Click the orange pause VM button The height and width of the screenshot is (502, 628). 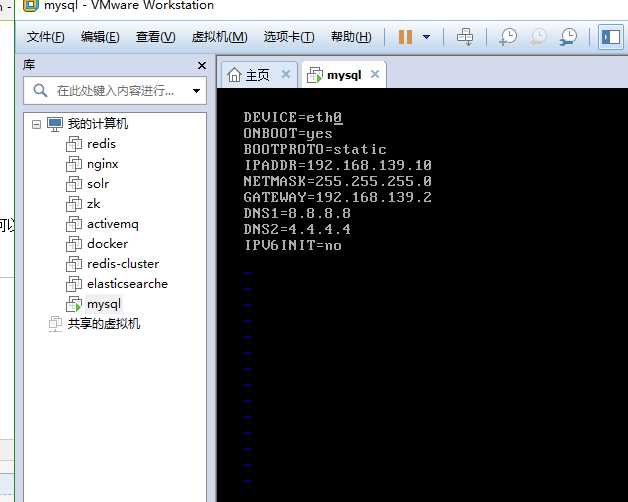coord(405,37)
